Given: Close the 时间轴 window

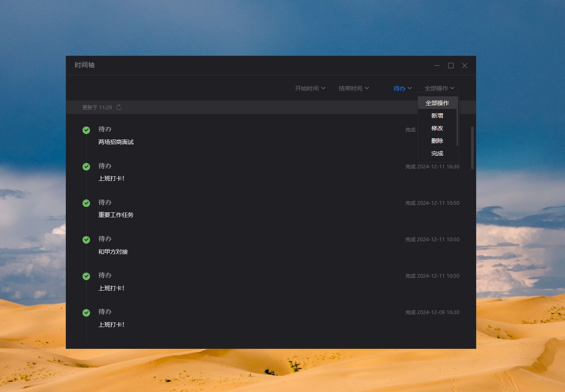Looking at the screenshot, I should pos(464,65).
